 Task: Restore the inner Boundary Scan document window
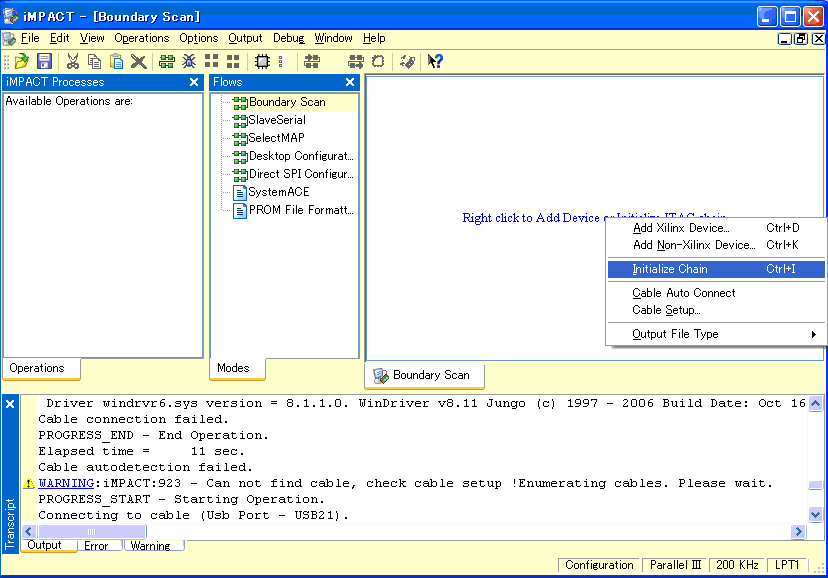(801, 39)
